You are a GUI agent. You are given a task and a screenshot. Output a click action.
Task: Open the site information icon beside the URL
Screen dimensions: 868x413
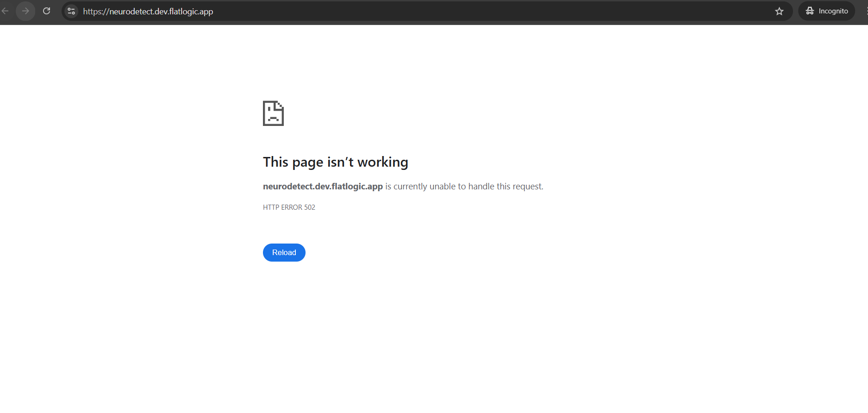pyautogui.click(x=71, y=11)
